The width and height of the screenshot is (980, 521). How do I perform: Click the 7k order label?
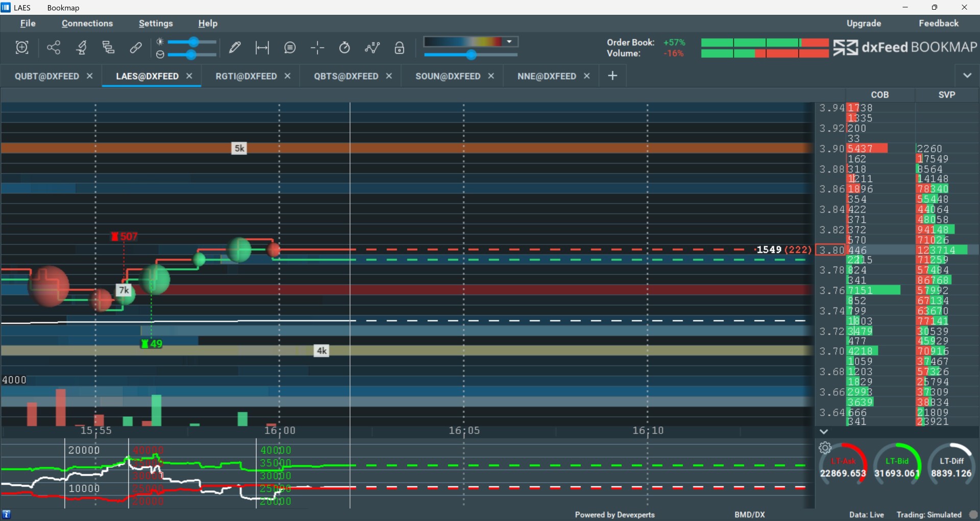click(124, 291)
